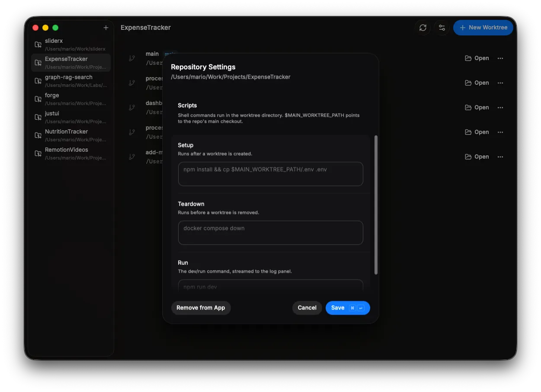The height and width of the screenshot is (392, 541).
Task: Click the Scripts section heading
Action: (x=187, y=105)
